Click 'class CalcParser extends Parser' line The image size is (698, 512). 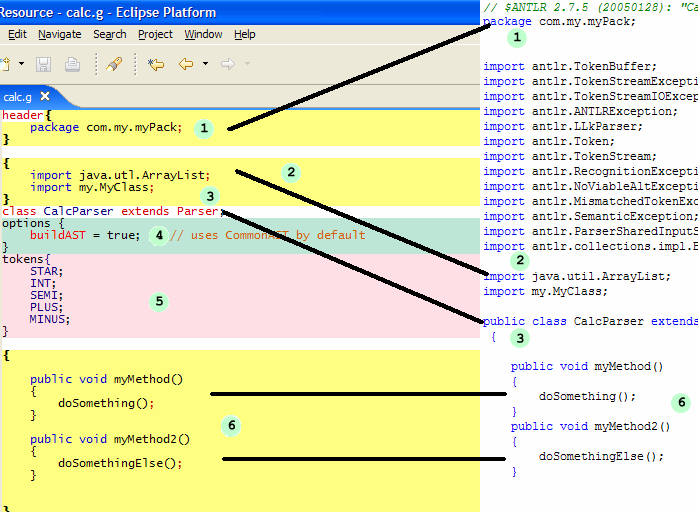coord(112,211)
